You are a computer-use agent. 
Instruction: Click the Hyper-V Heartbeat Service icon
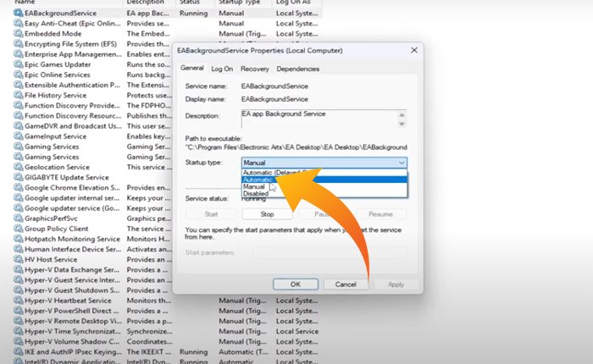(18, 301)
